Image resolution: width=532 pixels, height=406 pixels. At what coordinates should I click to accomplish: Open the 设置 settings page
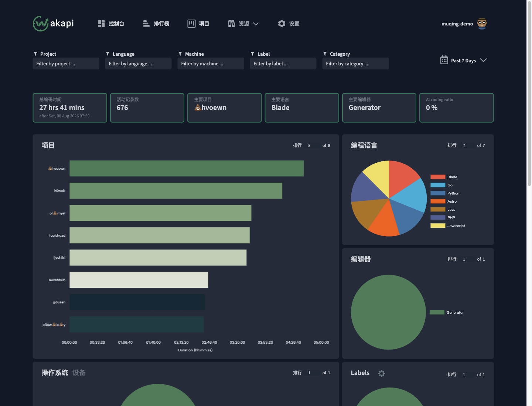coord(289,24)
